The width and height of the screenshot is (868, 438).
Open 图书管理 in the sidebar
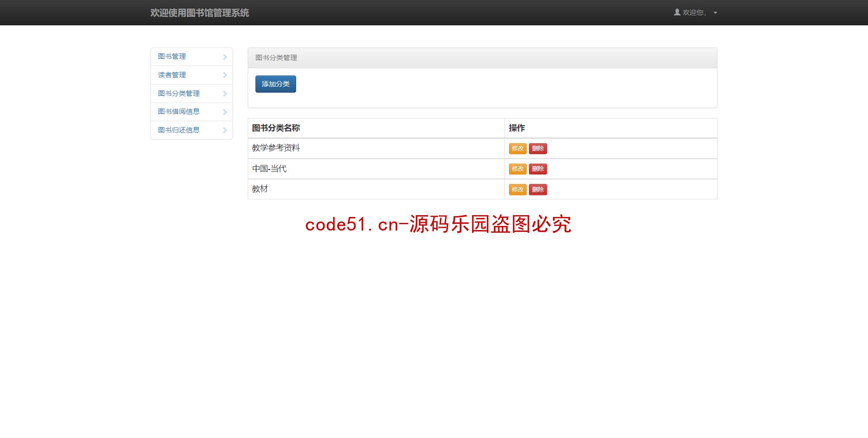[192, 57]
